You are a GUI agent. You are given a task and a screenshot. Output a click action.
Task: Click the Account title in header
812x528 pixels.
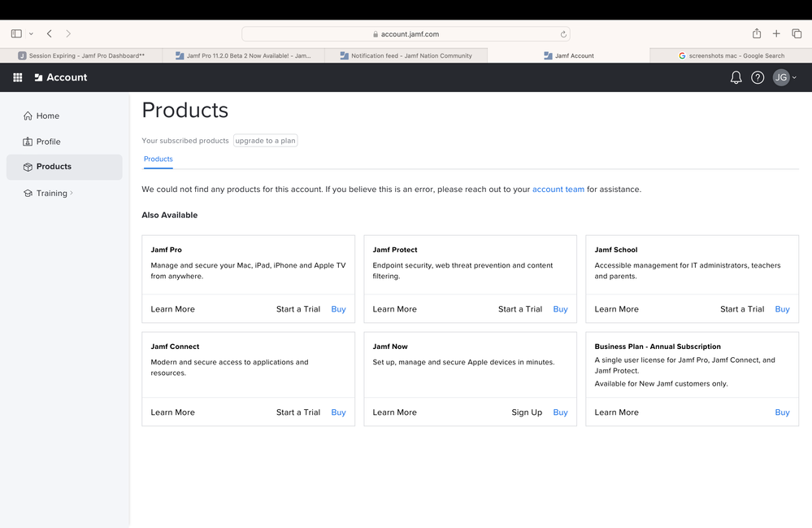point(67,77)
